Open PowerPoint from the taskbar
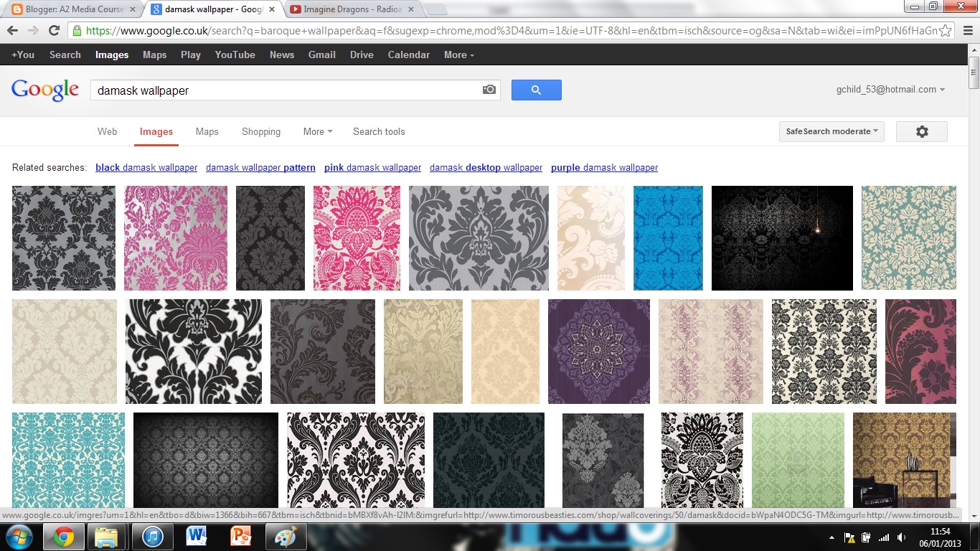Screen dimensions: 980x551 (x=241, y=537)
